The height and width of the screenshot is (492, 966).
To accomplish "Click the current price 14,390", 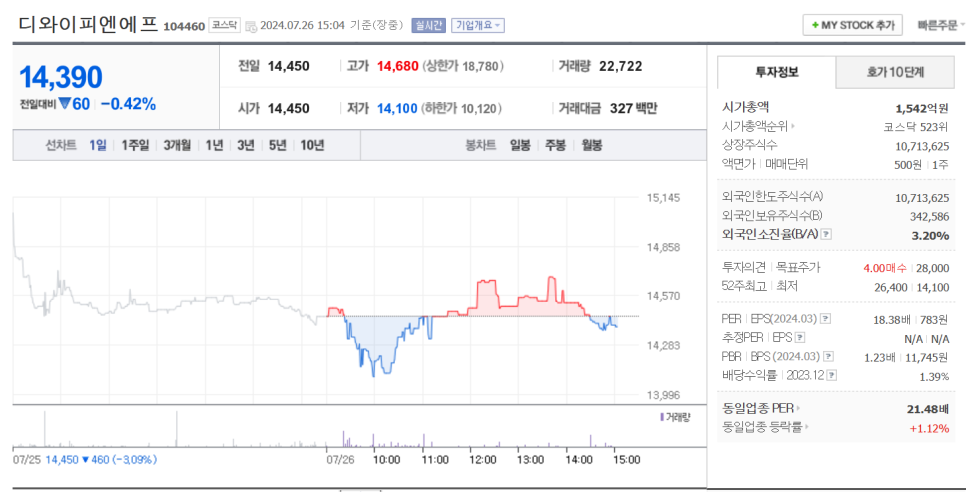I will click(61, 77).
